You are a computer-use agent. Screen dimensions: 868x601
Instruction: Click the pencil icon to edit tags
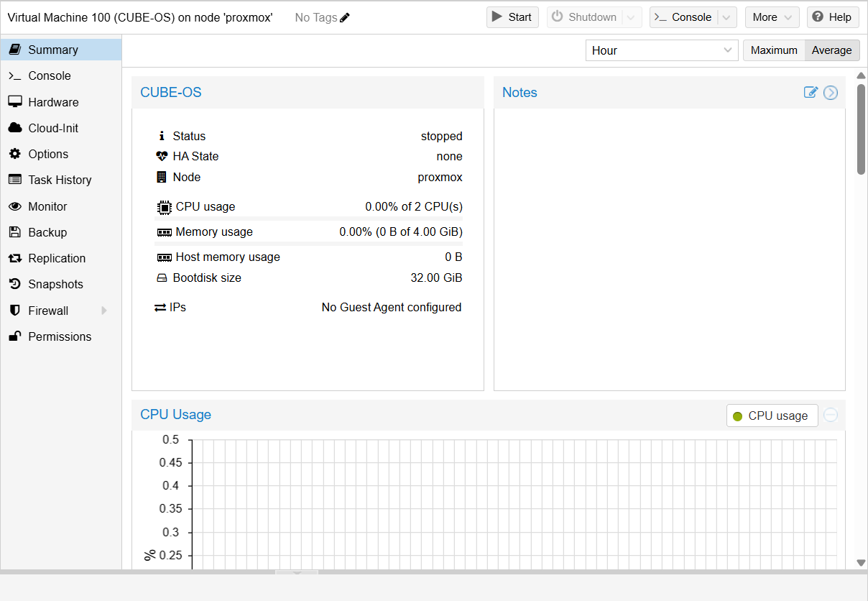pyautogui.click(x=345, y=17)
